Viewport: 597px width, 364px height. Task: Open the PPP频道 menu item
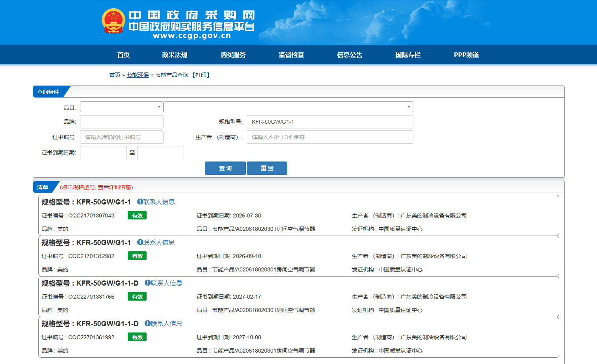(466, 55)
